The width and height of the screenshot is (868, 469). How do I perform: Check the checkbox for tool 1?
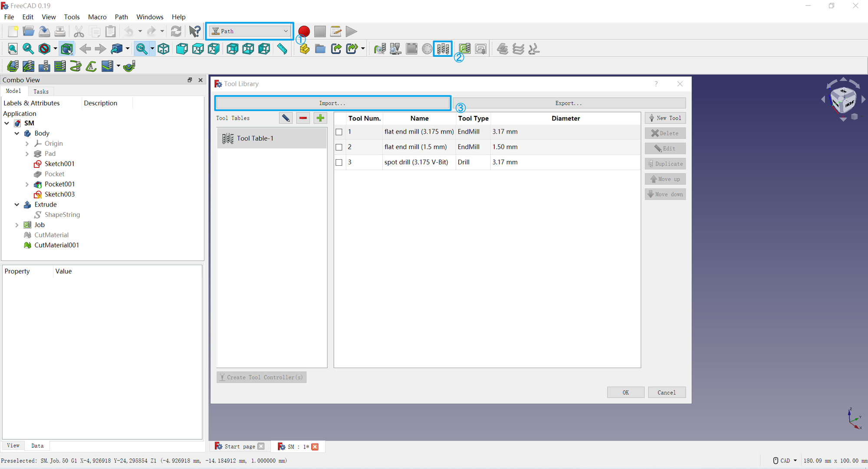pyautogui.click(x=339, y=132)
